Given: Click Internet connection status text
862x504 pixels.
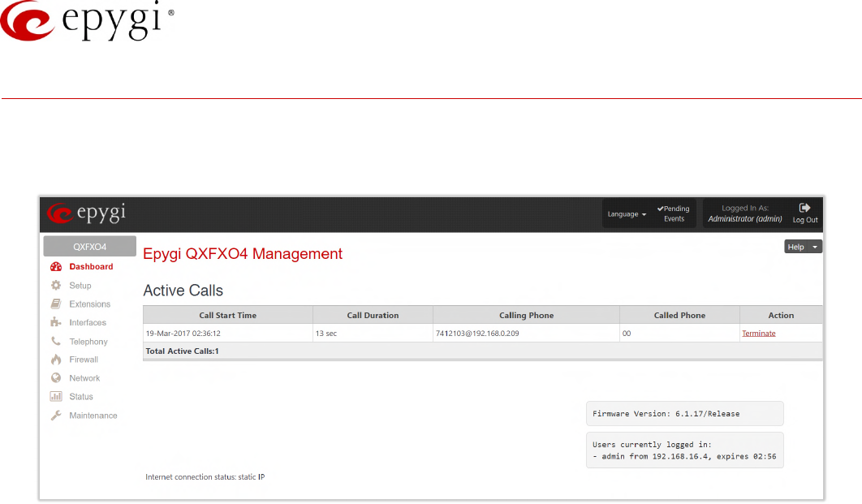Looking at the screenshot, I should pyautogui.click(x=205, y=477).
